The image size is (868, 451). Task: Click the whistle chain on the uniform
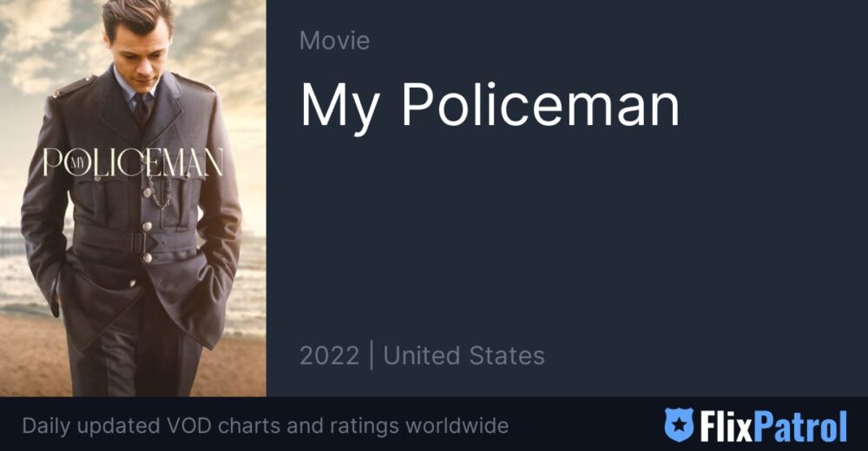(160, 193)
